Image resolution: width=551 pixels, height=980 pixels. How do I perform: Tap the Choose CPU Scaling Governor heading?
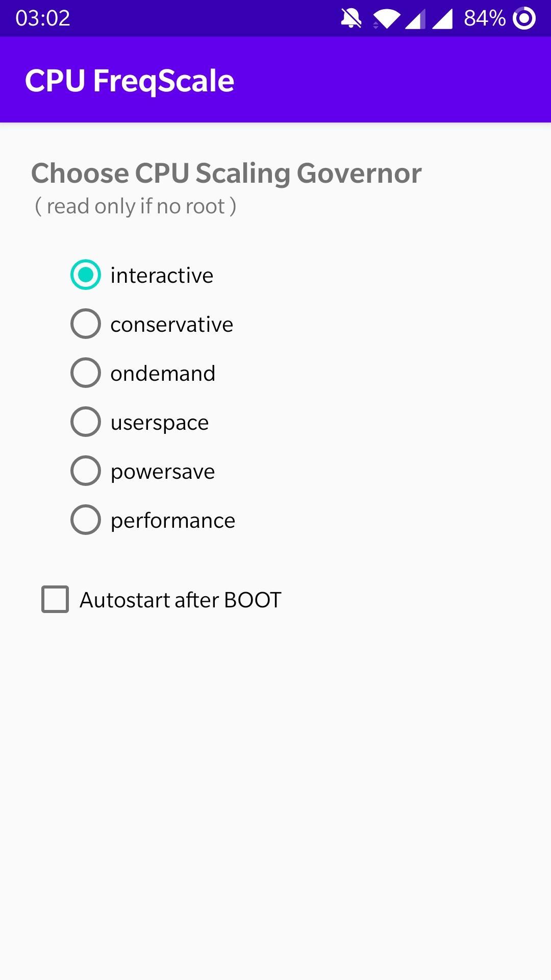(227, 174)
